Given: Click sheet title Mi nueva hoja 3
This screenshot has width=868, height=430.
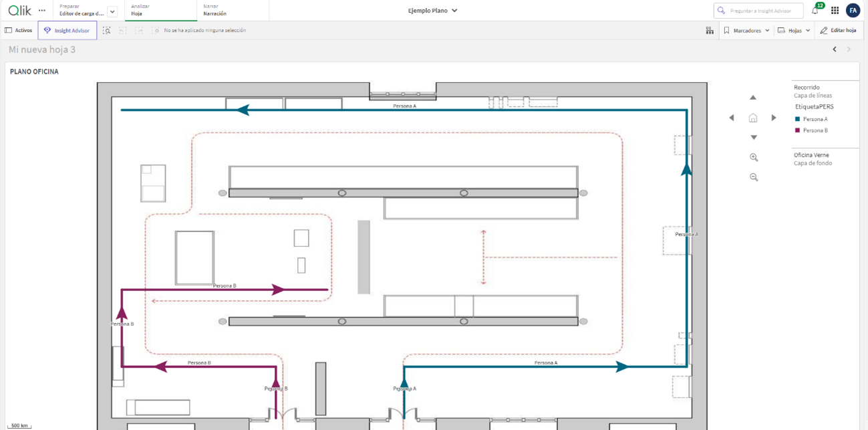Looking at the screenshot, I should coord(42,49).
